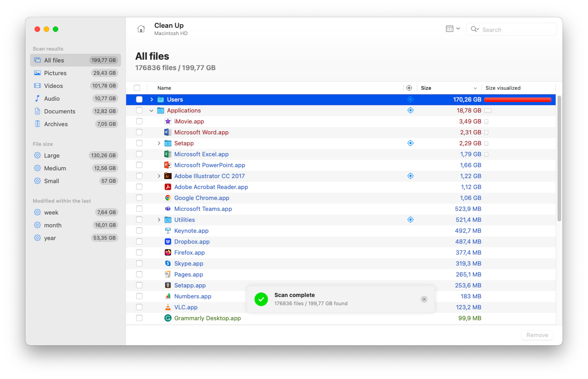This screenshot has height=379, width=588.
Task: Click the target icon on Utilities row
Action: [410, 220]
